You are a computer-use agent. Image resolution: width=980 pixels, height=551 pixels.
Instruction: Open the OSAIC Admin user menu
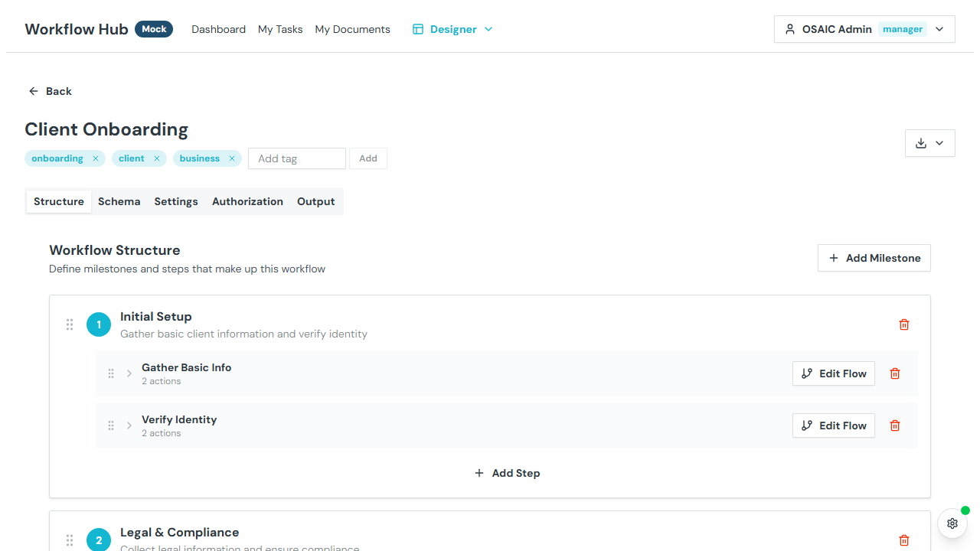point(864,29)
